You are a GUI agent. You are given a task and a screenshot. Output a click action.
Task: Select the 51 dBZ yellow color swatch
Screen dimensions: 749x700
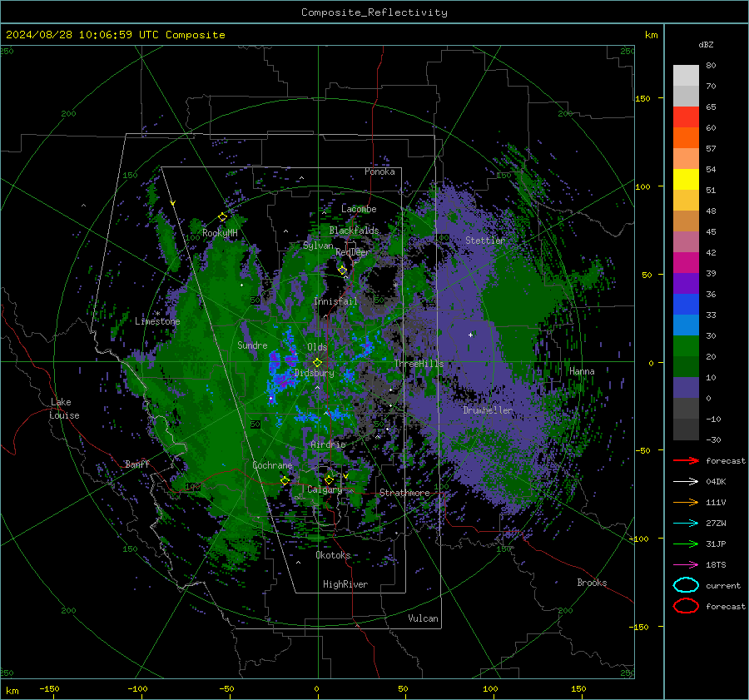coord(686,180)
